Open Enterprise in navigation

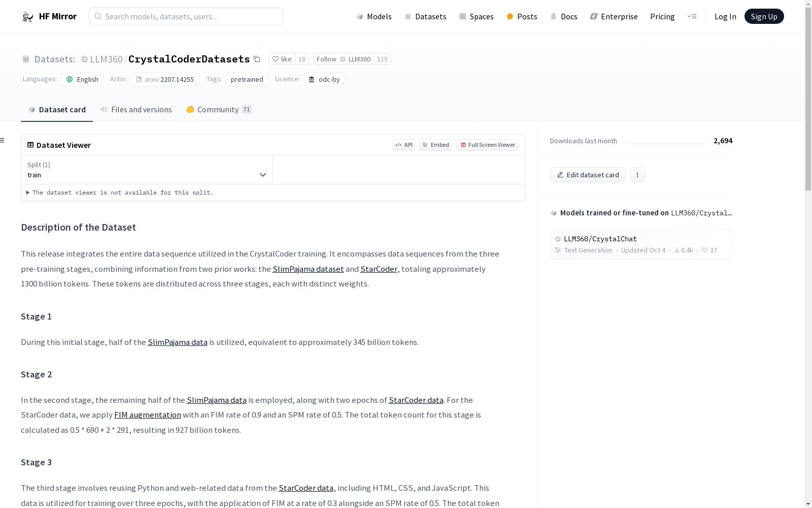(x=614, y=17)
